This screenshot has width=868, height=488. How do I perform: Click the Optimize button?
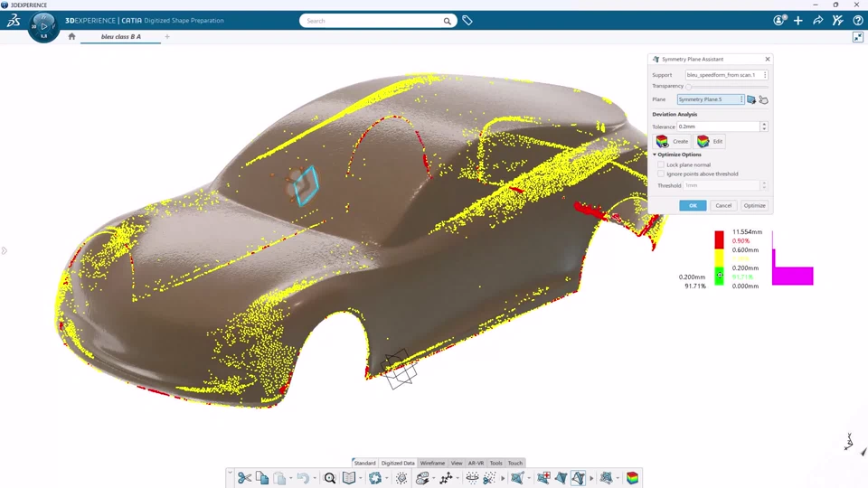click(x=754, y=205)
